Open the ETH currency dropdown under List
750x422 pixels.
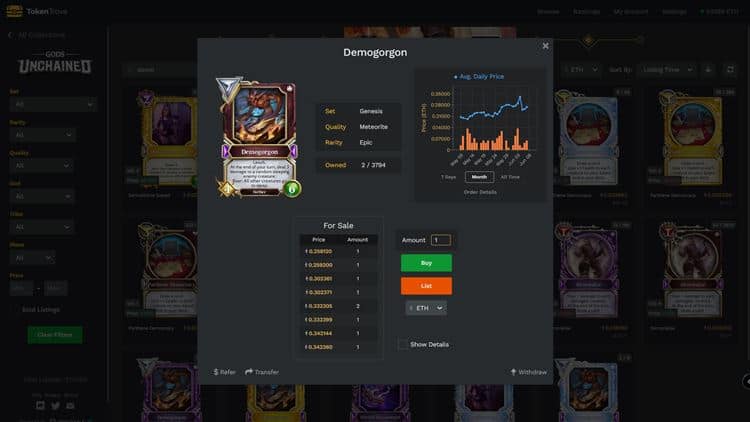(x=426, y=308)
